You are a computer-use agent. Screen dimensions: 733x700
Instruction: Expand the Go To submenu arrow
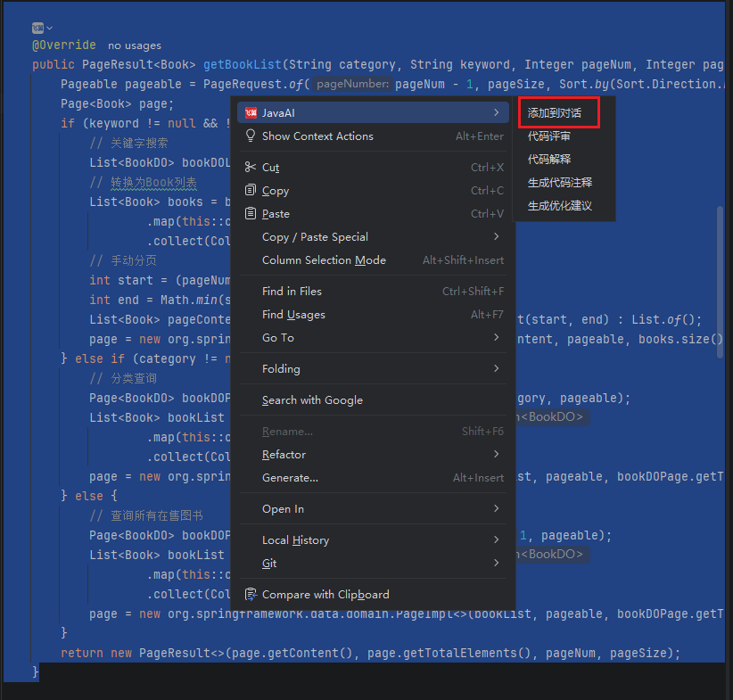pos(496,337)
